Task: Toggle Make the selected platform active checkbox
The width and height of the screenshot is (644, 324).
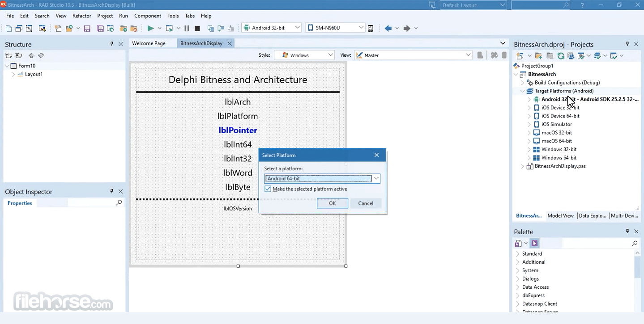Action: (x=268, y=189)
